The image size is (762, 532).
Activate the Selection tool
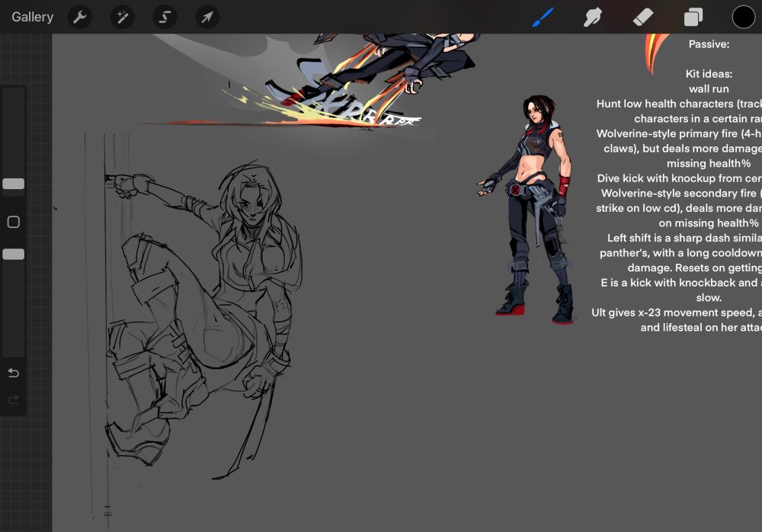coord(165,17)
